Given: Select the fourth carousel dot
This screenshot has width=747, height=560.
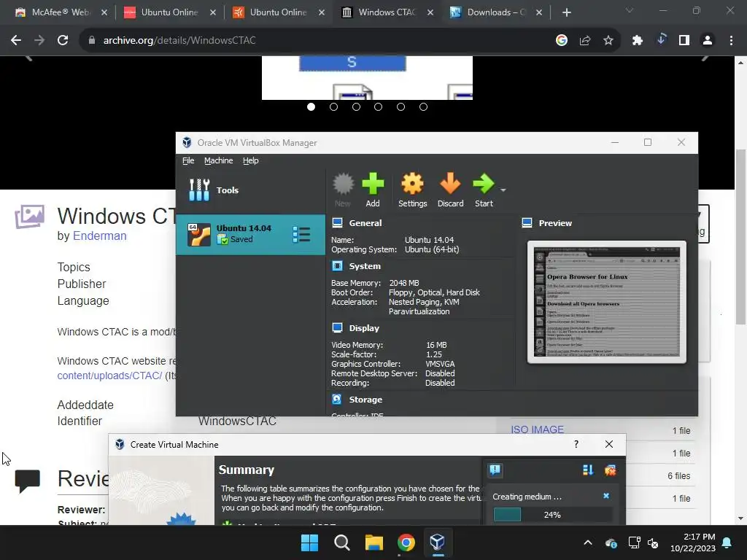Looking at the screenshot, I should pos(379,106).
